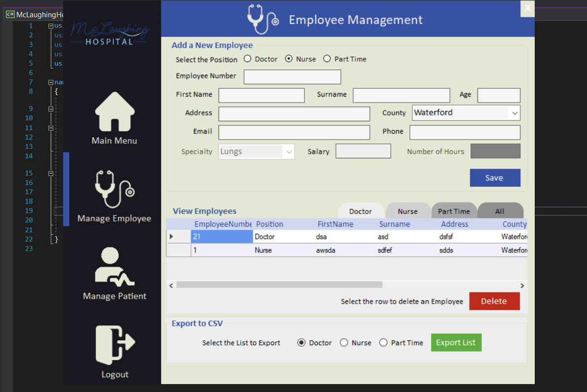Click inside the Employee Number field
This screenshot has height=392, width=587.
click(x=292, y=76)
